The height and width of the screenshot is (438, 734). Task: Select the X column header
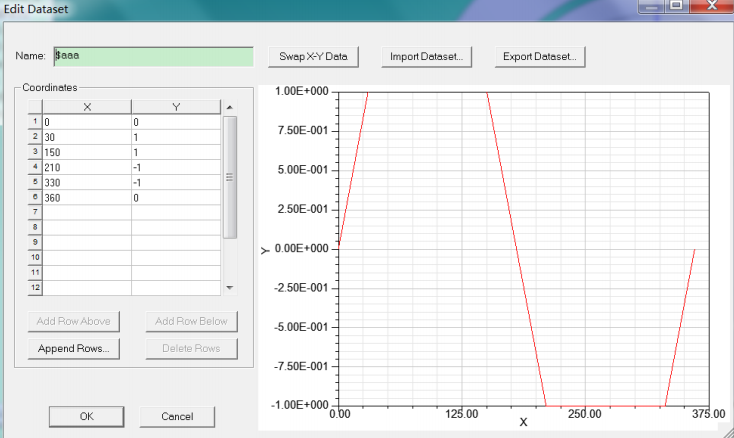click(87, 107)
